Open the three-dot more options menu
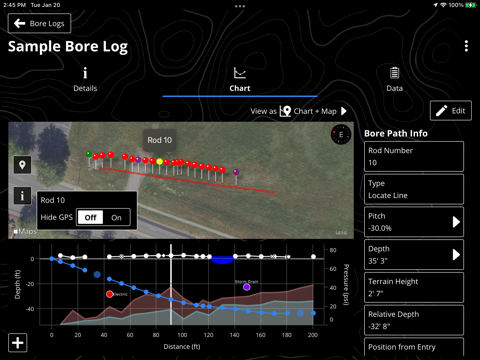480x360 pixels. (466, 46)
